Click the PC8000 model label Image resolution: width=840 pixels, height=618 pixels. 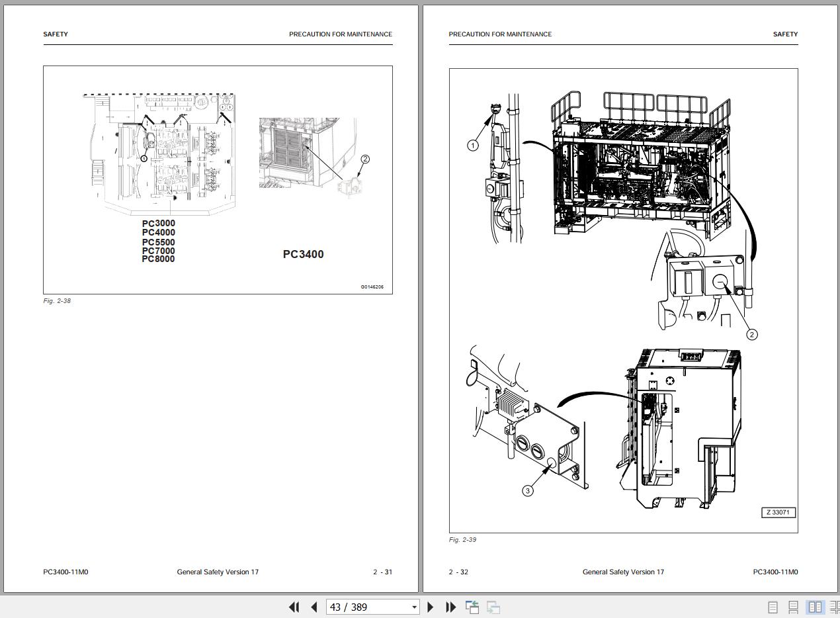click(159, 259)
